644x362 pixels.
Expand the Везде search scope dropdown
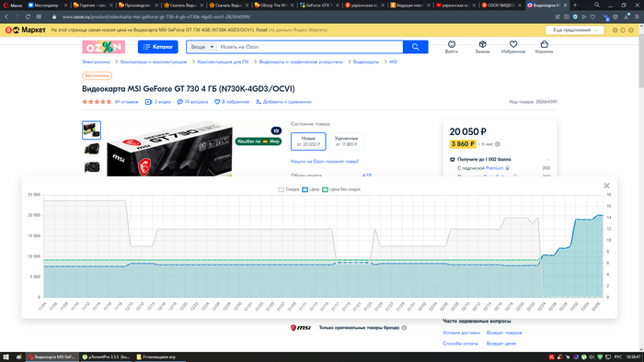(x=201, y=47)
